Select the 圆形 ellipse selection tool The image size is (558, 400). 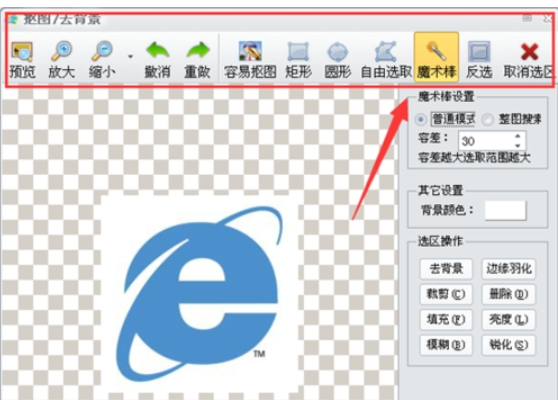point(337,60)
